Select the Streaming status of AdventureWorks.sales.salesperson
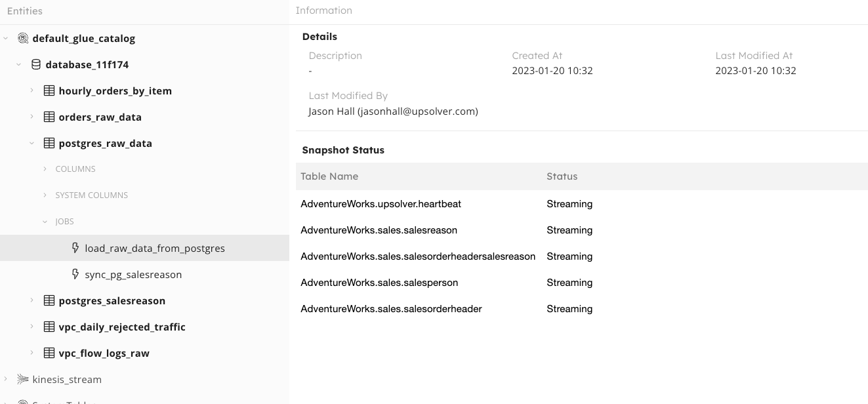Image resolution: width=868 pixels, height=404 pixels. [569, 282]
